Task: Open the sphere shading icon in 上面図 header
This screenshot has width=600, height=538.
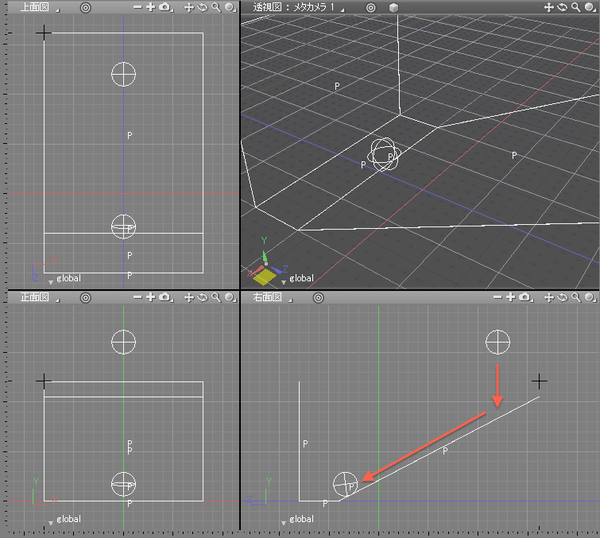Action: (x=230, y=7)
